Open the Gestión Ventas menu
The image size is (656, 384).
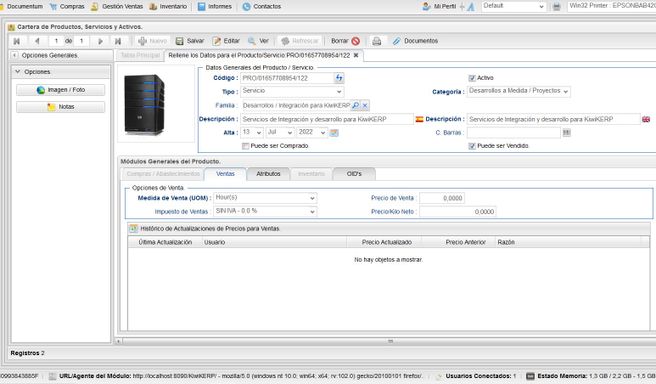click(x=117, y=6)
